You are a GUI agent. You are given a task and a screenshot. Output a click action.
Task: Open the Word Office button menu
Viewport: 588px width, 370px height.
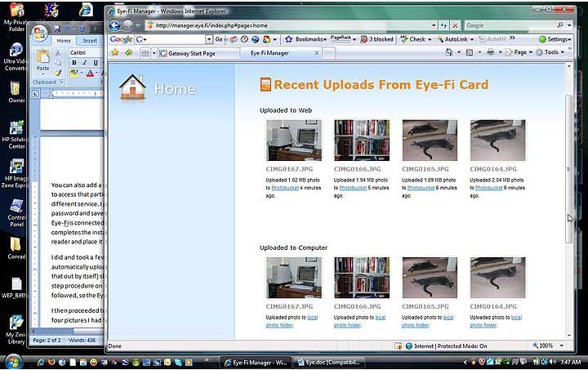(x=38, y=35)
